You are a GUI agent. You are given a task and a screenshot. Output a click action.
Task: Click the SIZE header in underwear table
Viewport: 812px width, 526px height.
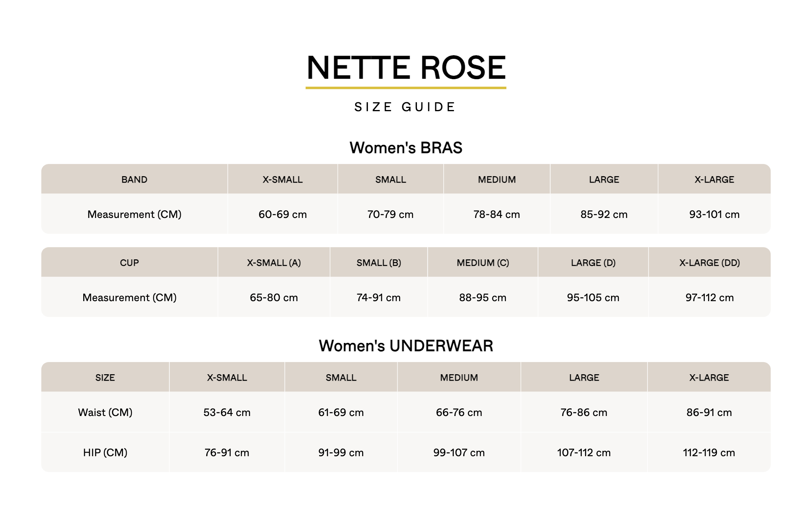point(105,377)
